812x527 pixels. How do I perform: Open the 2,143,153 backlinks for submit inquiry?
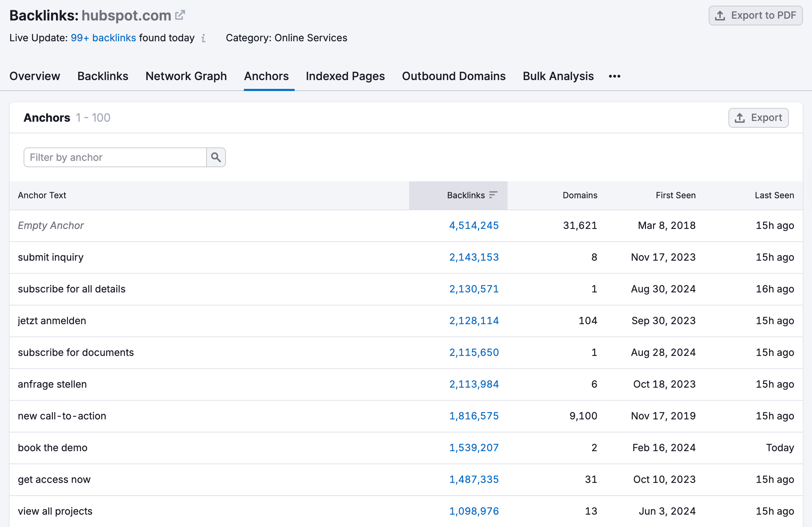pos(474,257)
